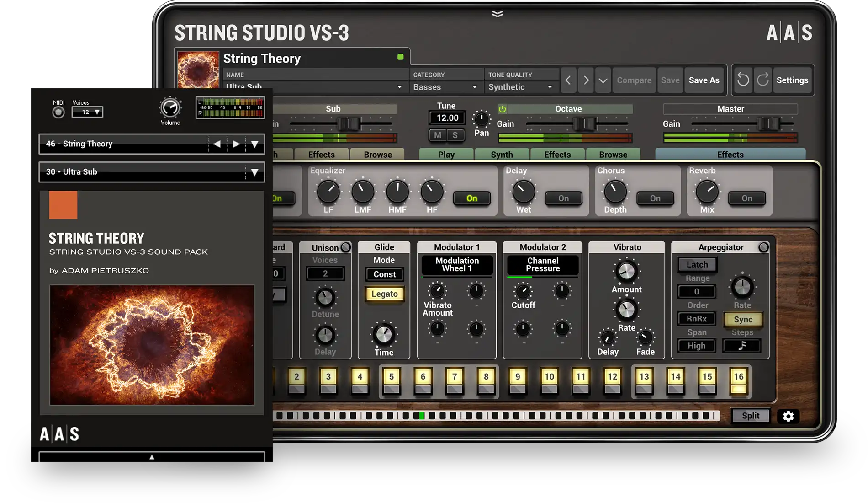868x503 pixels.
Task: Switch Glide mode to Legato
Action: 384,294
